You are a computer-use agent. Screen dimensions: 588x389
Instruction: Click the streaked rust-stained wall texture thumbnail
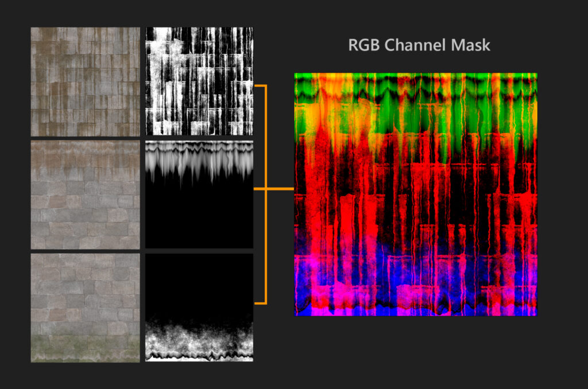pyautogui.click(x=85, y=81)
